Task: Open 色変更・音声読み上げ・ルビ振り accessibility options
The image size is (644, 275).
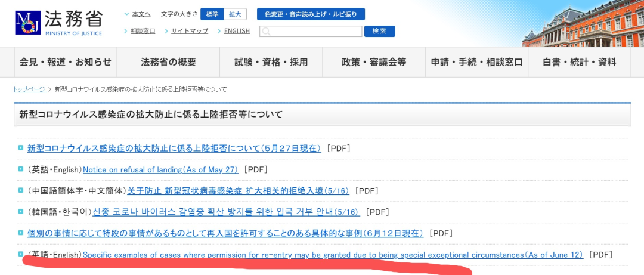Action: click(x=311, y=14)
